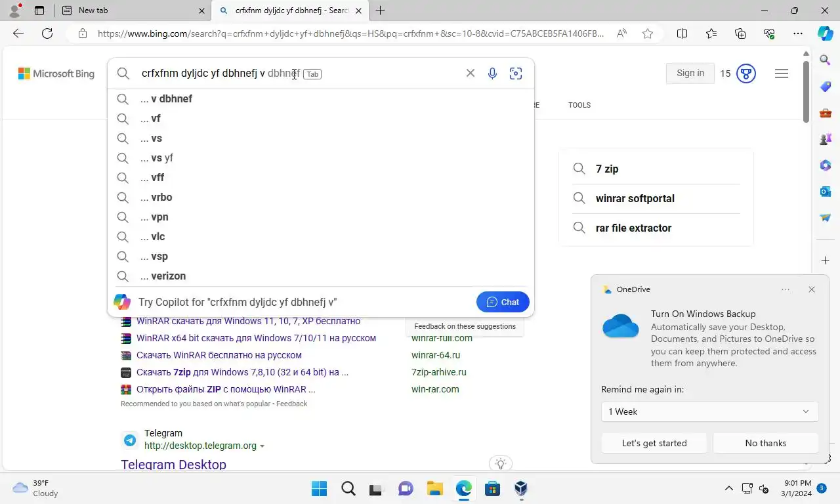
Task: Open the Favorites list icon
Action: 711,33
